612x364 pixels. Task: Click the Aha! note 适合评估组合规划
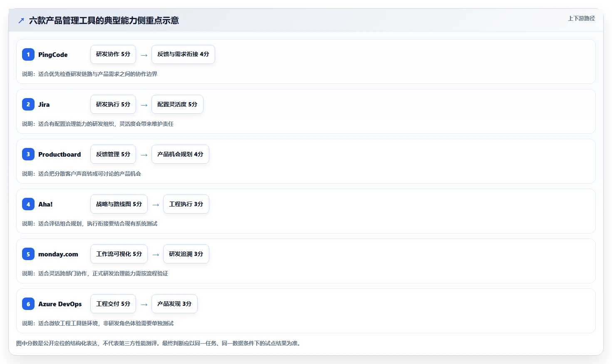point(89,224)
